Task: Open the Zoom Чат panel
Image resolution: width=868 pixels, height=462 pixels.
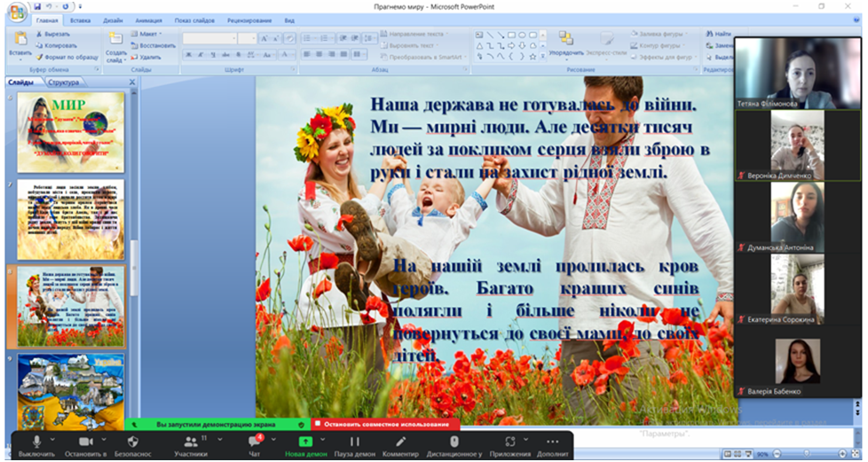Action: click(254, 442)
